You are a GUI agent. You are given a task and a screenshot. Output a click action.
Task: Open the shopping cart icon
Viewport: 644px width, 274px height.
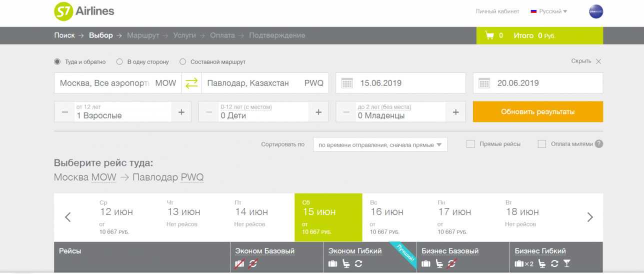pyautogui.click(x=489, y=35)
